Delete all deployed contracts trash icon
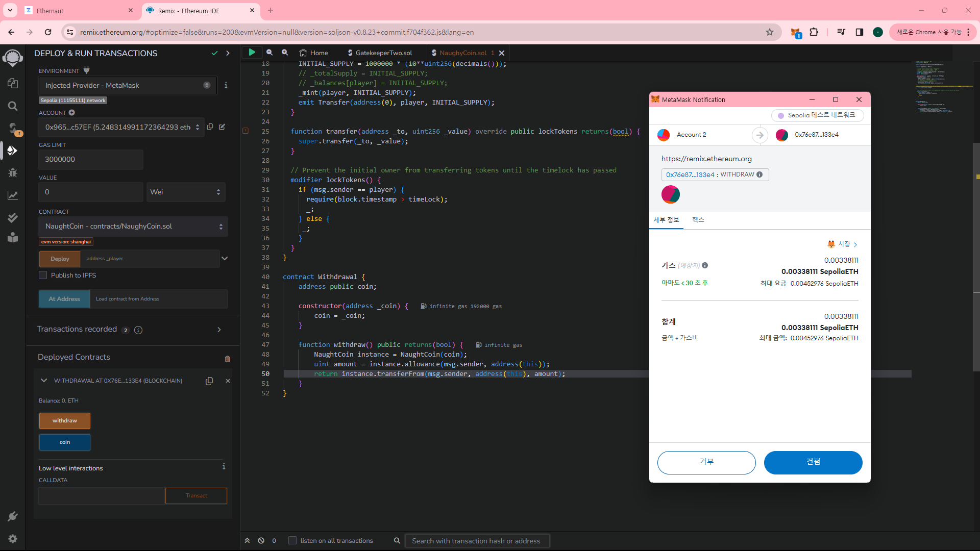 coord(228,359)
